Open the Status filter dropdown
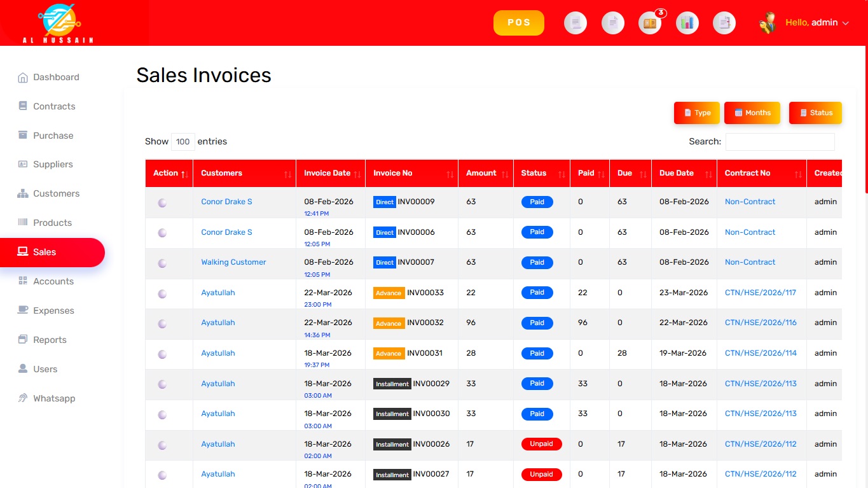868x488 pixels. click(x=815, y=113)
